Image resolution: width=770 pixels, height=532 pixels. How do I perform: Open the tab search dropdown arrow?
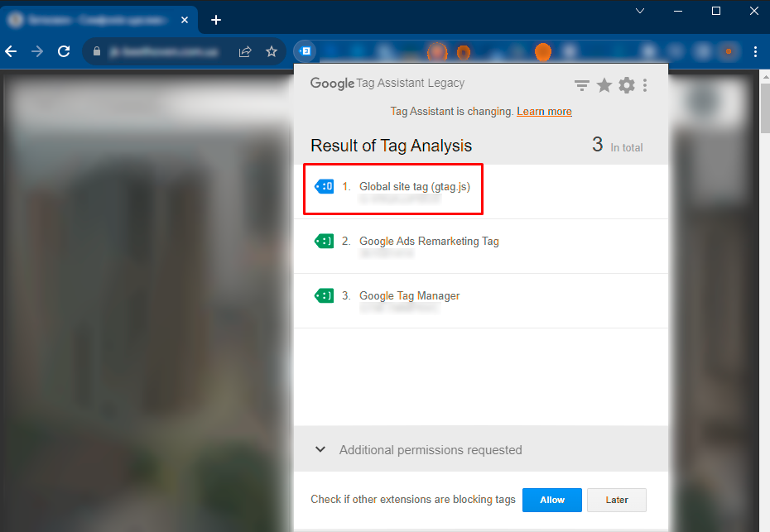(x=640, y=11)
